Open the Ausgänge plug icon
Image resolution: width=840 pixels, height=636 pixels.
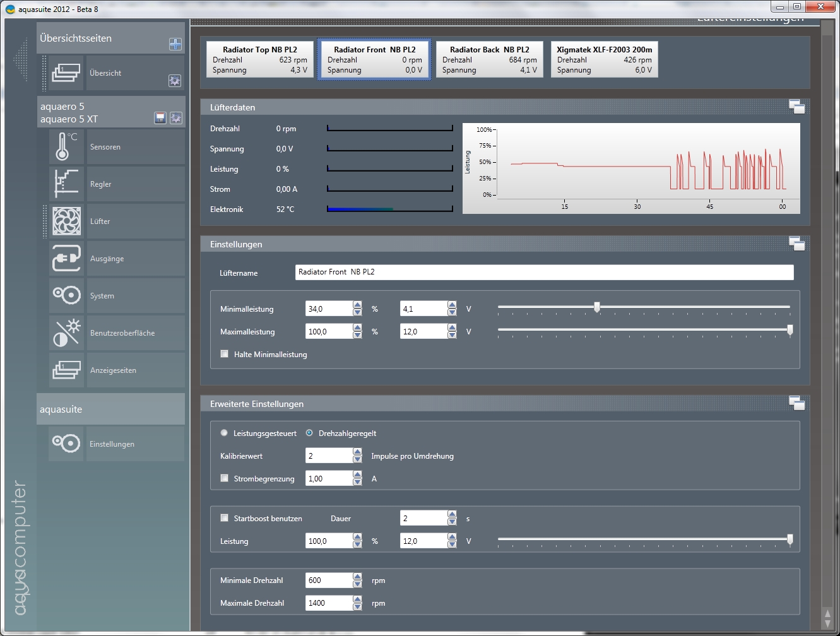tap(66, 258)
